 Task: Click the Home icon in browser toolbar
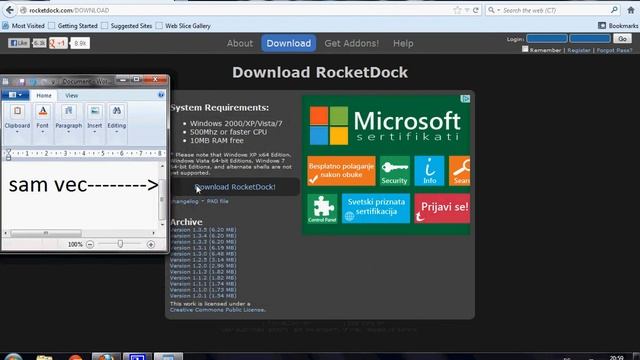tap(631, 10)
